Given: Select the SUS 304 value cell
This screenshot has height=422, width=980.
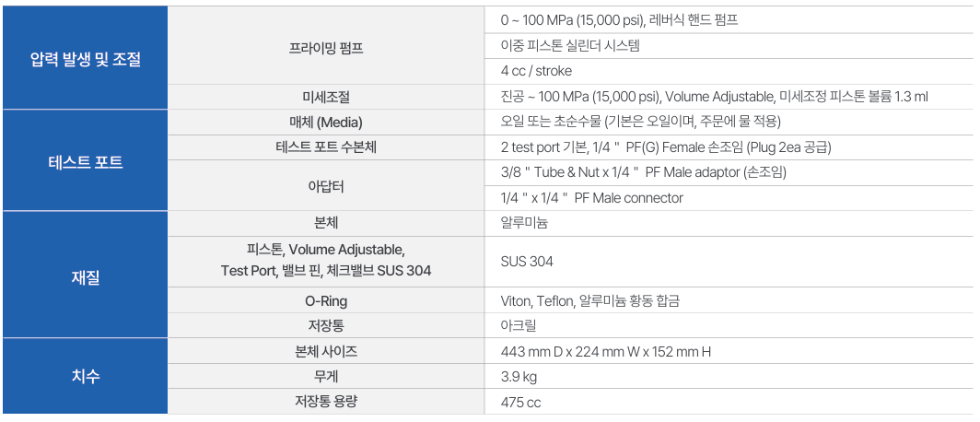Looking at the screenshot, I should pyautogui.click(x=729, y=262).
